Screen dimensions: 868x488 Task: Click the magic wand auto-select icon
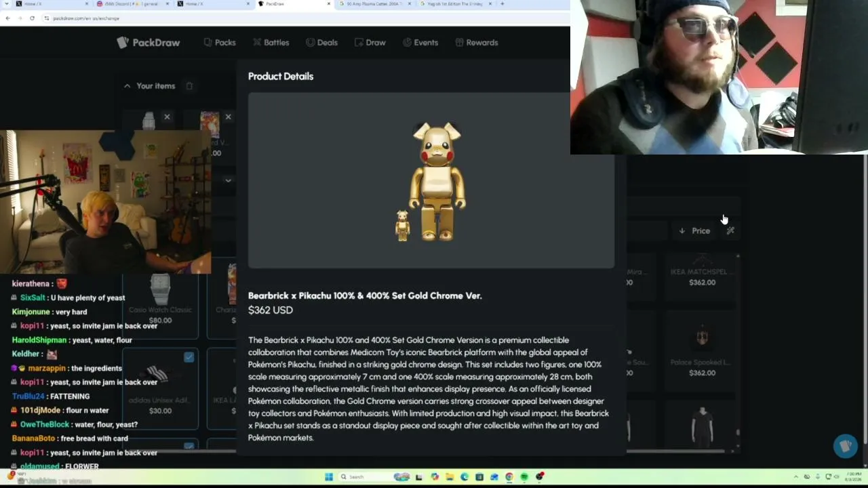click(730, 231)
